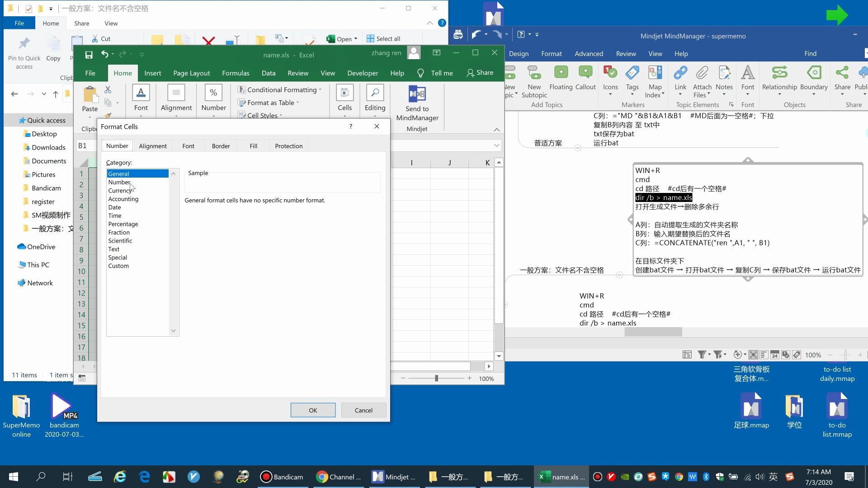Click Send to MindManager icon
The image size is (868, 488).
tap(417, 94)
